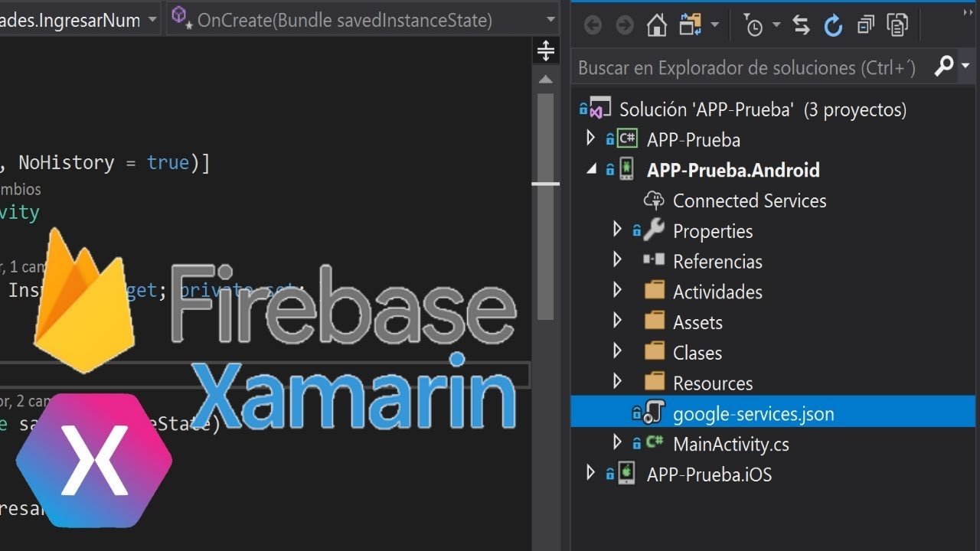
Task: Expand the Referencias node
Action: [x=618, y=260]
